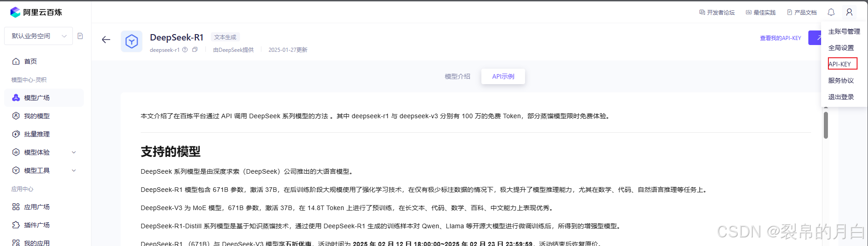Click the notification bell icon
This screenshot has height=246, width=868.
click(831, 12)
